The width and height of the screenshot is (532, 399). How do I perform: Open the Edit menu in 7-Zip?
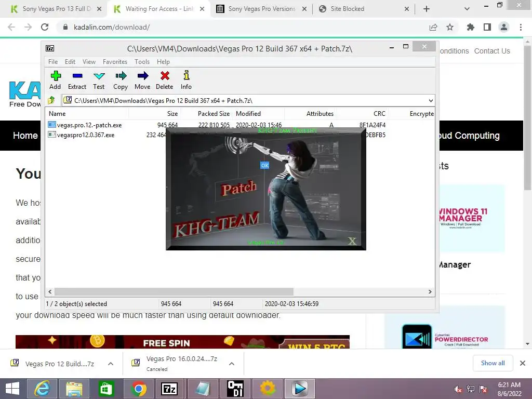(70, 62)
